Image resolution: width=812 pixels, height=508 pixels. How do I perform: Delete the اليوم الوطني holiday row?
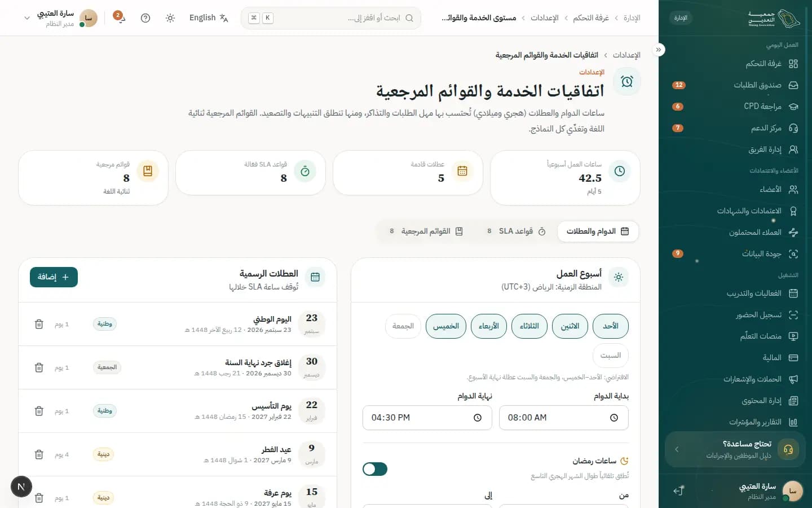pyautogui.click(x=39, y=324)
